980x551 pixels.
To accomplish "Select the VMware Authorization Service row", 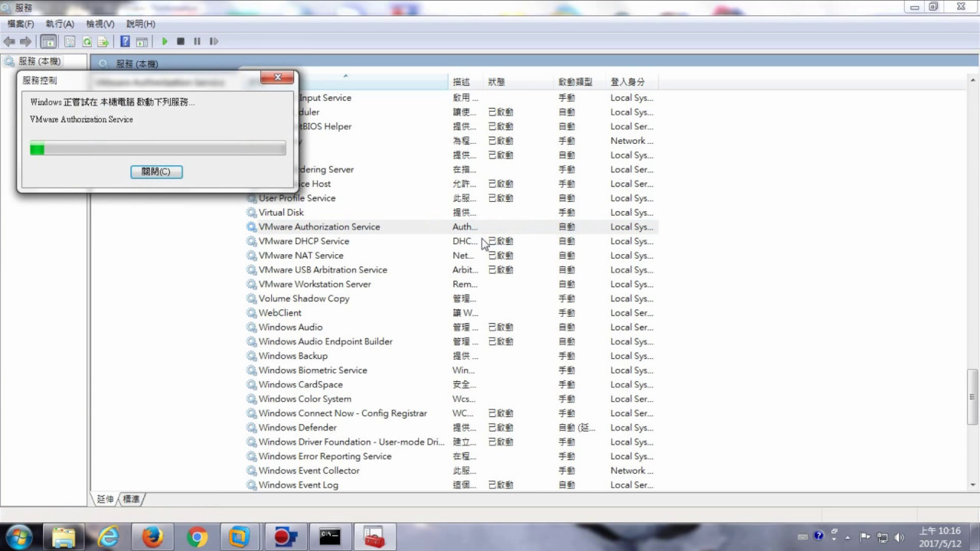I will [x=451, y=227].
